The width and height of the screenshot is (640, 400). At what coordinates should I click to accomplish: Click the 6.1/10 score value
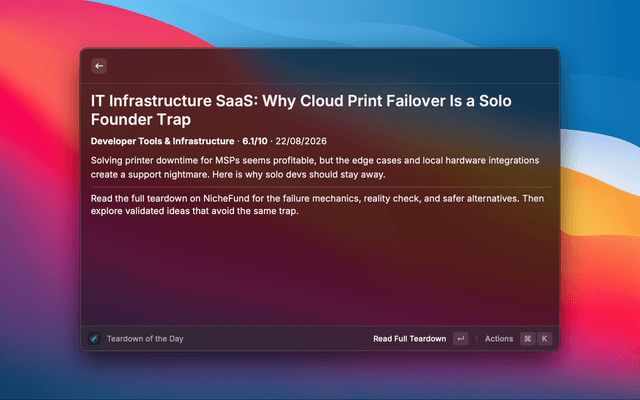click(x=255, y=141)
